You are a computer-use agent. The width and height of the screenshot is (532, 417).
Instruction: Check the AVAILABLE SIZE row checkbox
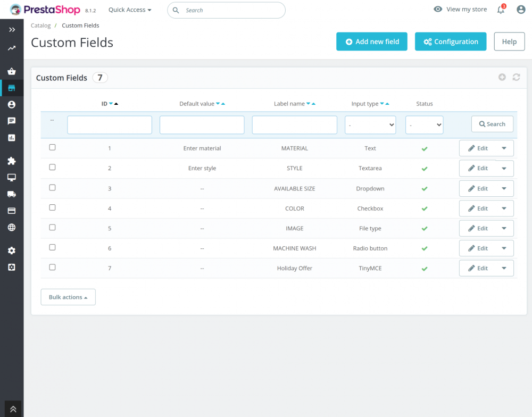52,188
